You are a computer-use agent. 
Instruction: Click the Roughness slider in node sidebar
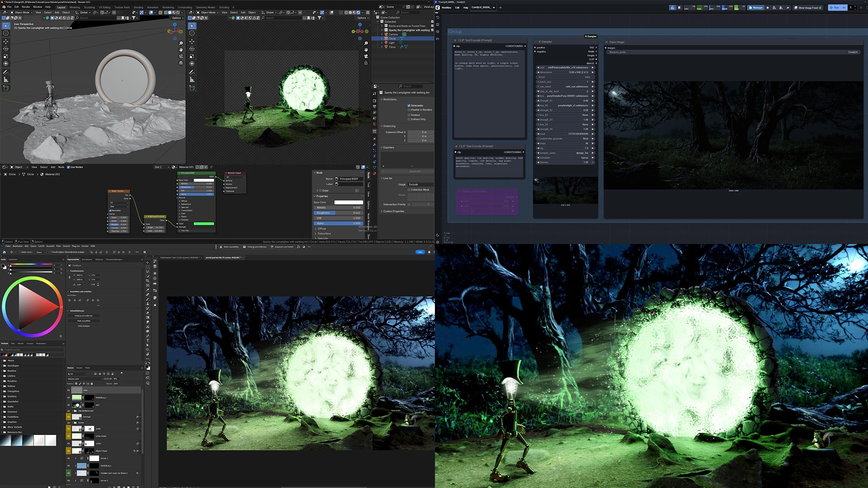(x=338, y=213)
